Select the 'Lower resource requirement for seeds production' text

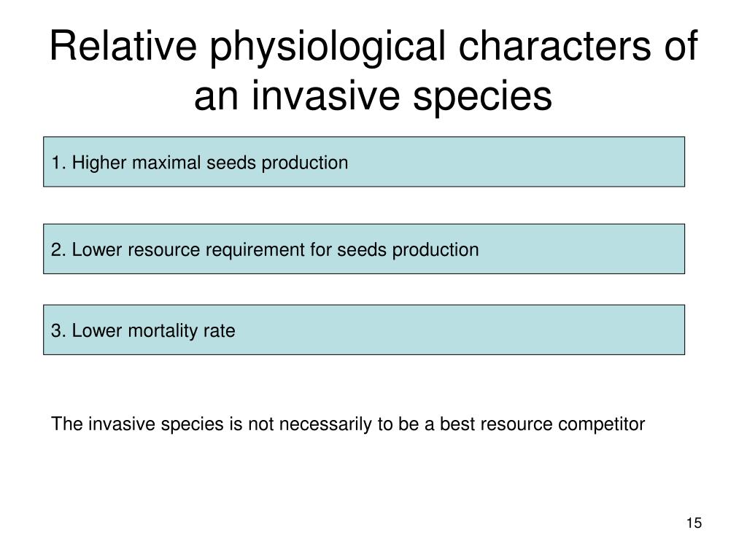(x=275, y=250)
